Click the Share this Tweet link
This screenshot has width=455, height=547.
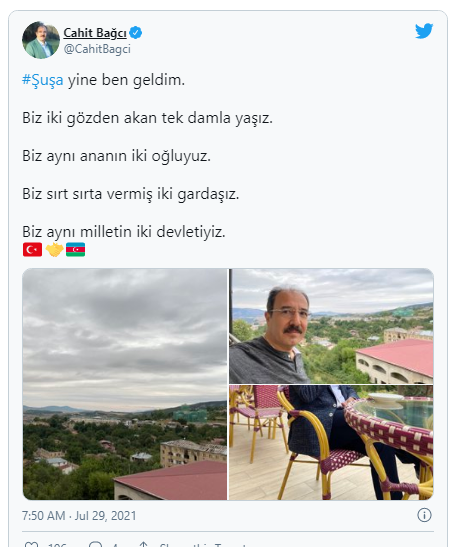203,545
